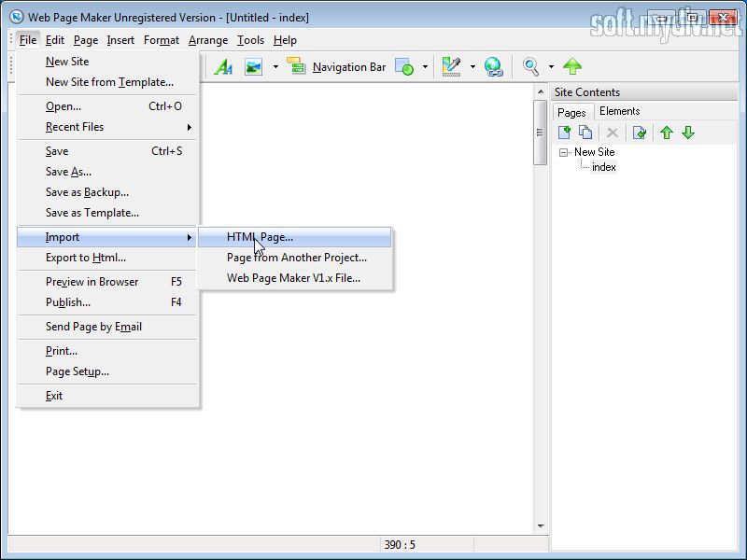
Task: Open the dropdown arrow next to the image icon
Action: [275, 66]
